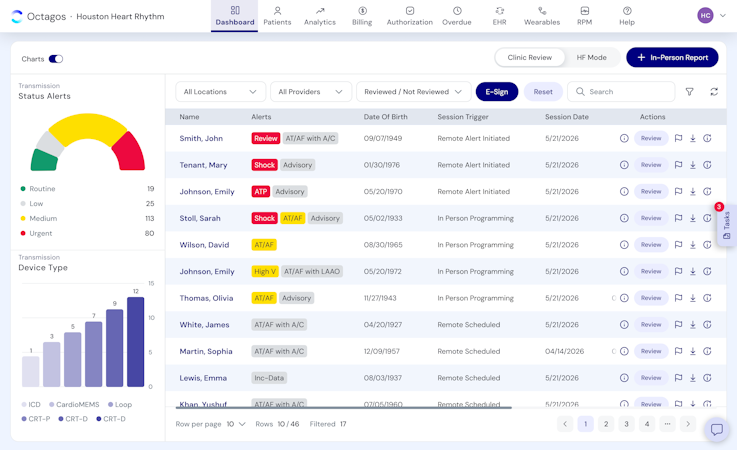This screenshot has width=737, height=450.
Task: Open the All Providers dropdown
Action: coord(311,92)
